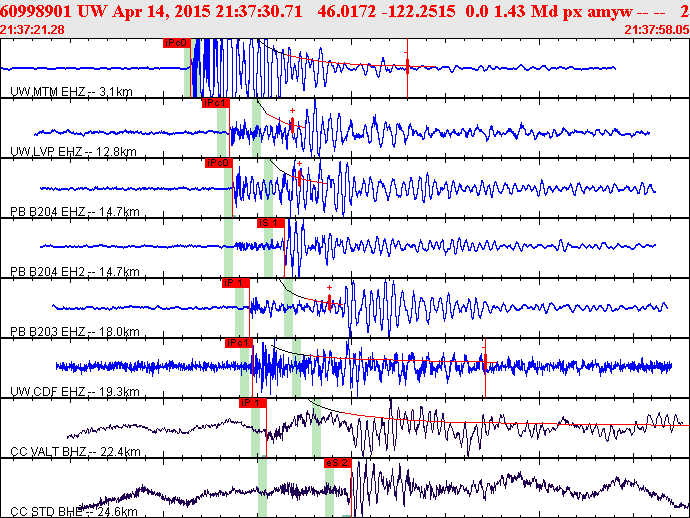Select the iPc1 pick flag on CDF trace
This screenshot has width=690, height=518.
pyautogui.click(x=239, y=343)
